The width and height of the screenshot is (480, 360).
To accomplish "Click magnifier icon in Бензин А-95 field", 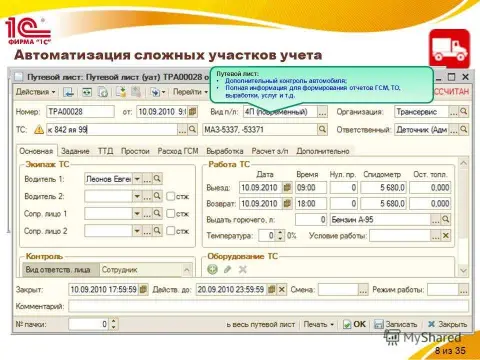I will click(x=445, y=220).
